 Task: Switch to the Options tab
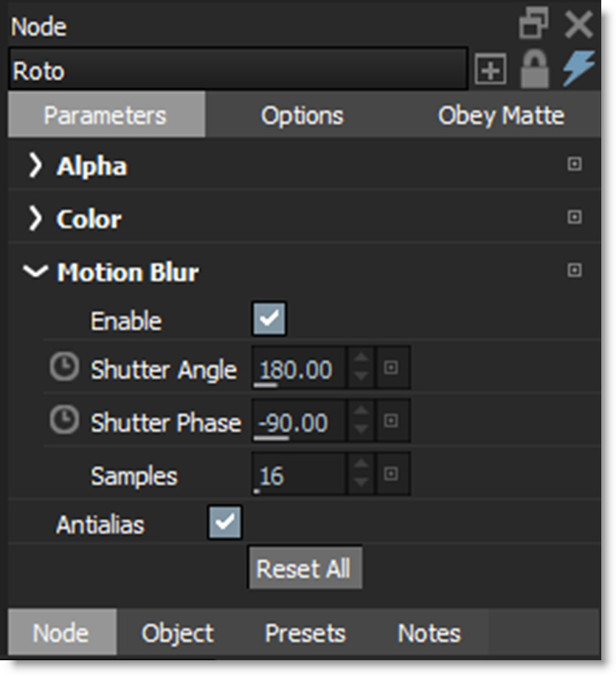302,116
